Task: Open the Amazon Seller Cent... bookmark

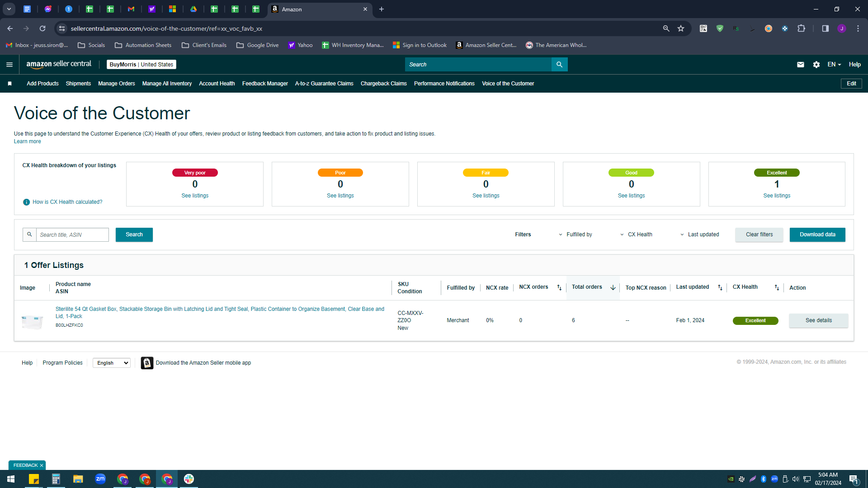Action: (x=486, y=45)
